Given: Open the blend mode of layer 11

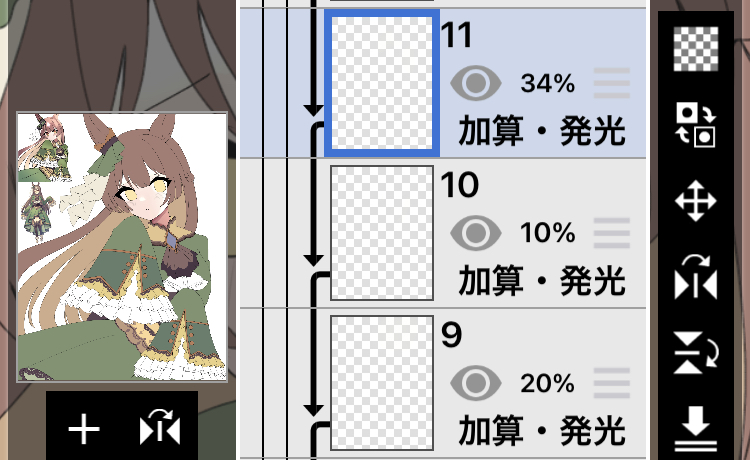Looking at the screenshot, I should click(x=541, y=131).
